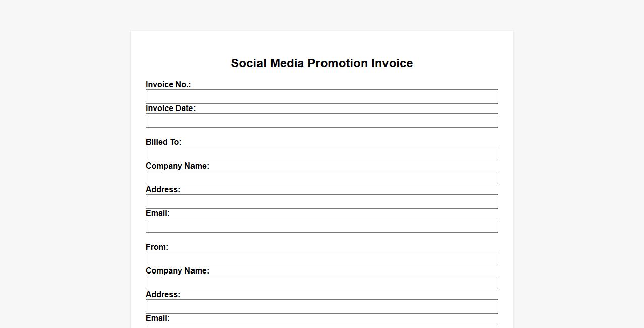Click the "Invoice No.:" label
The image size is (644, 328).
(168, 85)
